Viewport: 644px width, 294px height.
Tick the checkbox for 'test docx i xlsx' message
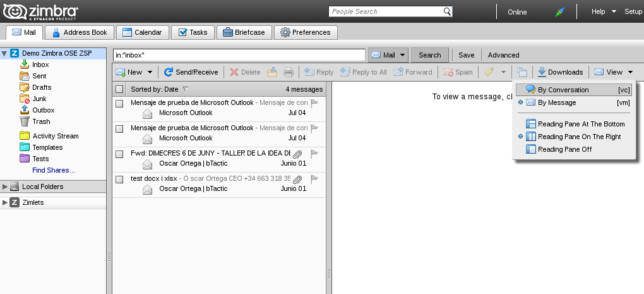[x=119, y=180]
